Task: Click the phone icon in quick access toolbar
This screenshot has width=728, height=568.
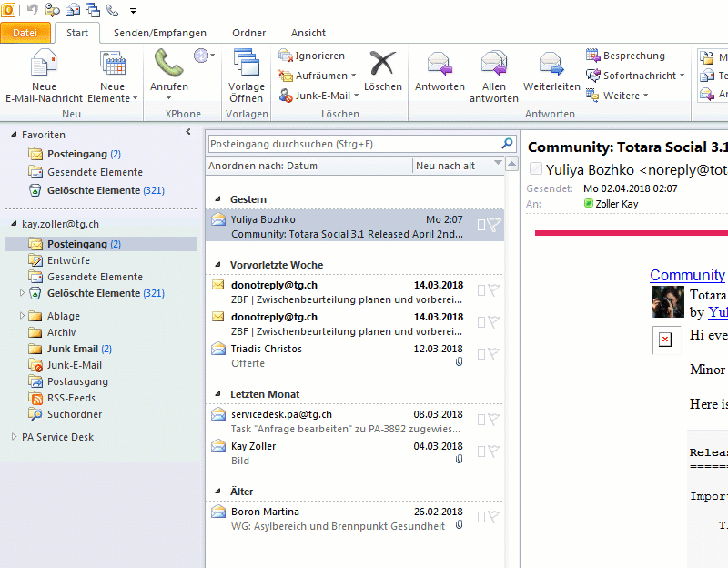Action: pyautogui.click(x=112, y=10)
